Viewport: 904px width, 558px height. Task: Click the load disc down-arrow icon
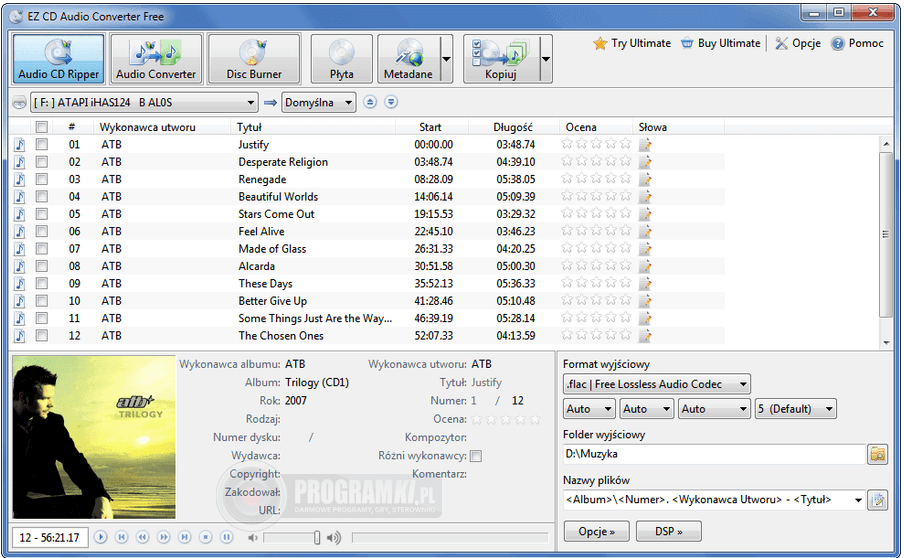[391, 102]
